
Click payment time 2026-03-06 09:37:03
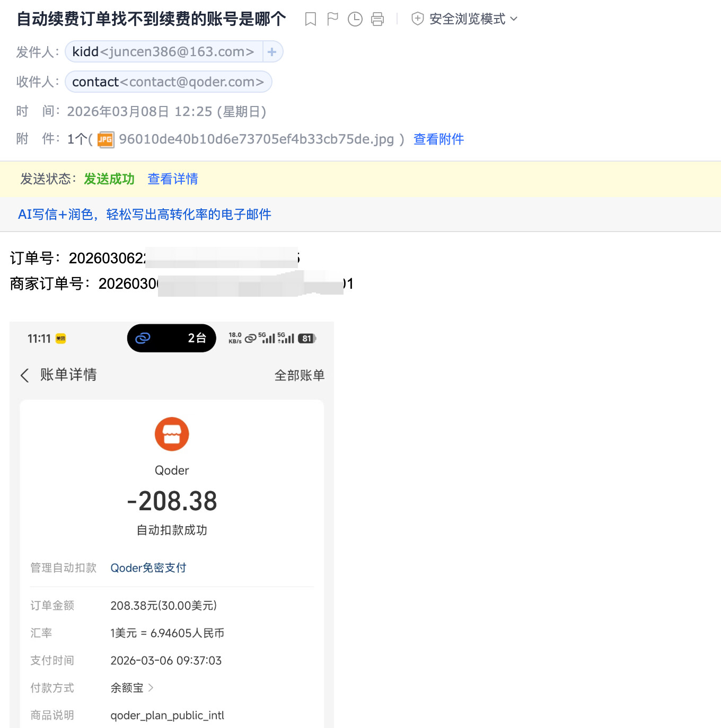(x=166, y=661)
